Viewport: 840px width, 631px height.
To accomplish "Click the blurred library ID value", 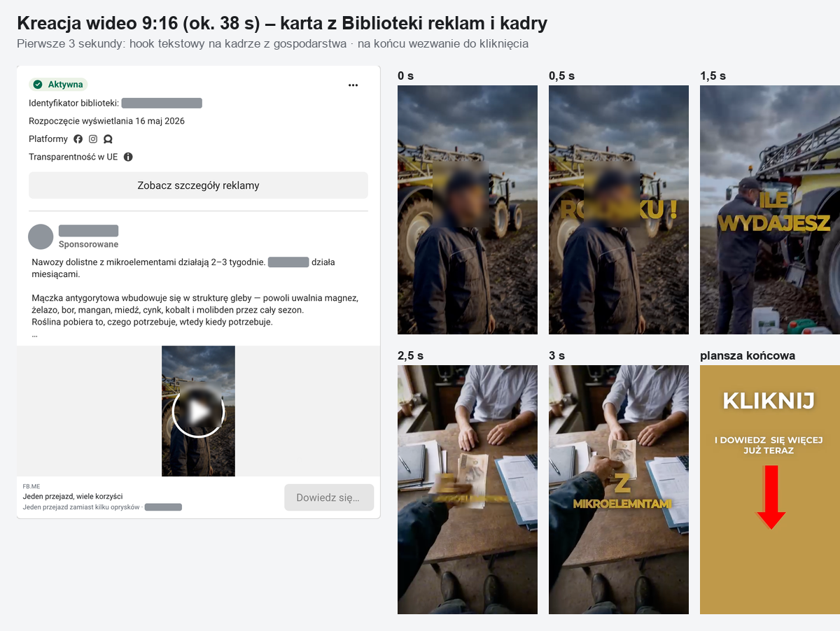I will pyautogui.click(x=162, y=103).
